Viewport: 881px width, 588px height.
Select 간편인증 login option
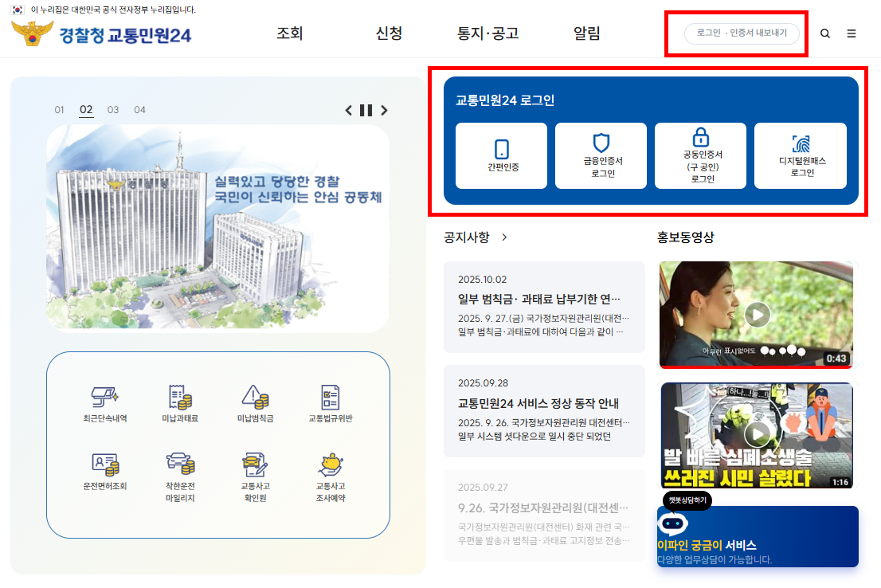tap(501, 155)
